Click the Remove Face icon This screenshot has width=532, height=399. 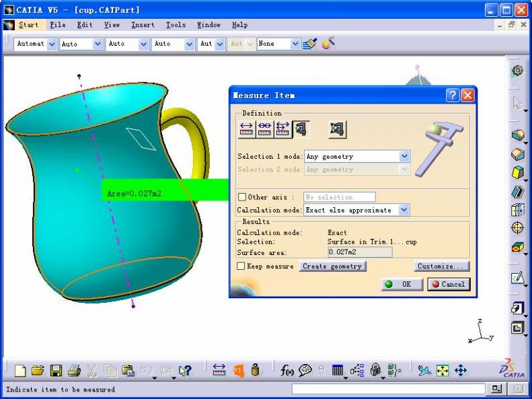click(x=518, y=248)
